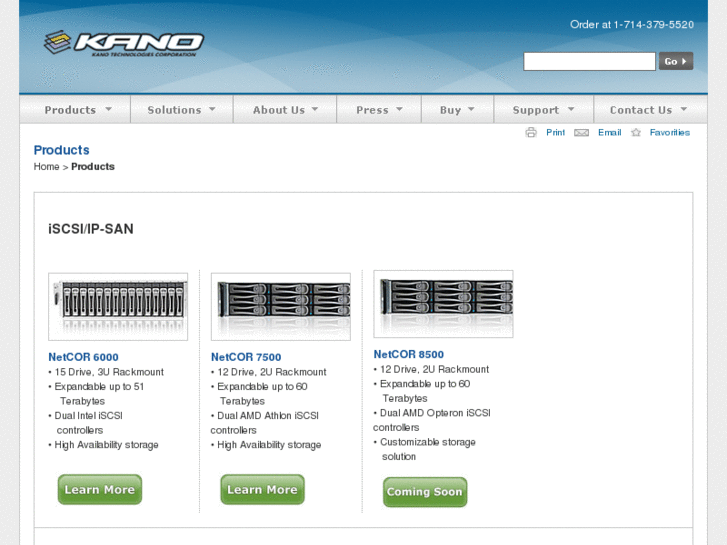Click the favorites star icon
This screenshot has height=545, width=727.
[636, 133]
